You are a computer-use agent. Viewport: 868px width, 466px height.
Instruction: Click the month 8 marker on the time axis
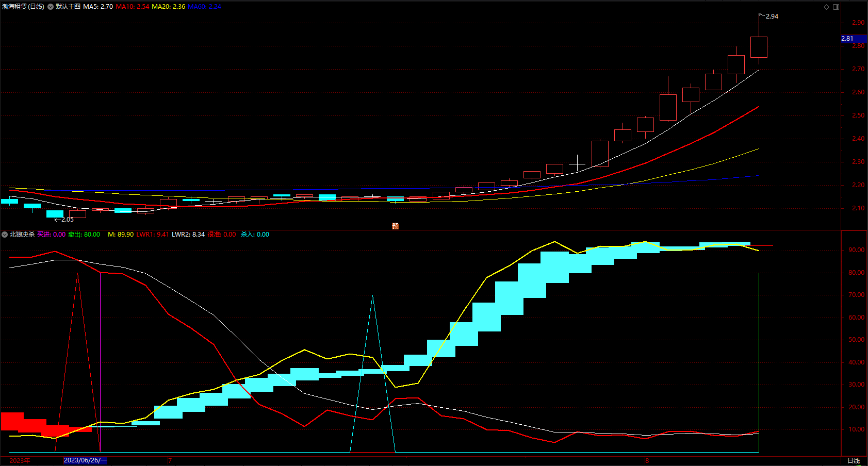647,461
